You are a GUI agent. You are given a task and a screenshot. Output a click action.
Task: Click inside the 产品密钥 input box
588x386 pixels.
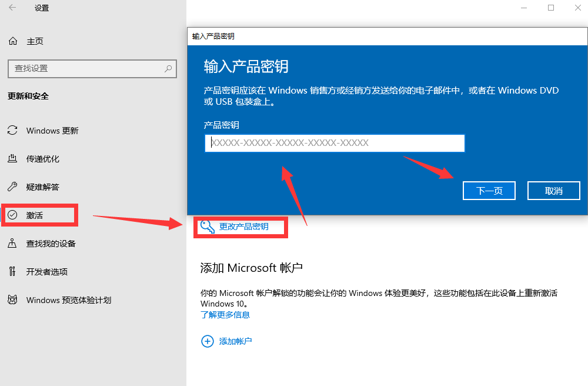(334, 143)
